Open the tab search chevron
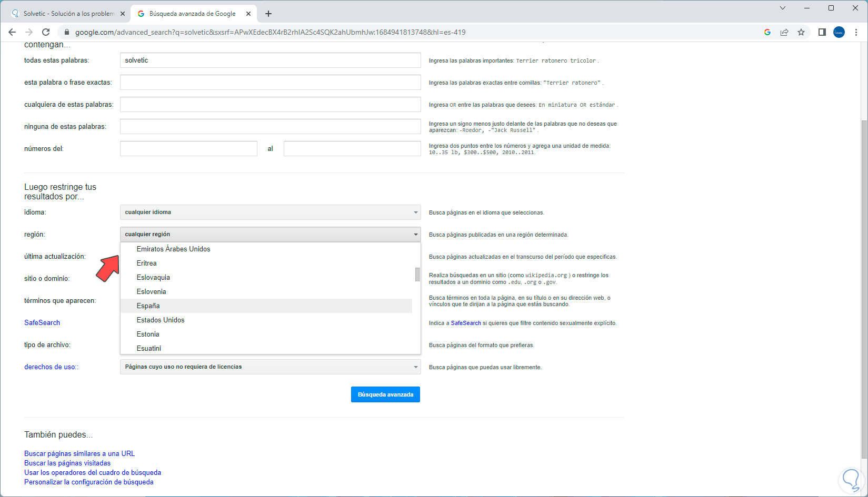This screenshot has height=497, width=868. pyautogui.click(x=783, y=8)
